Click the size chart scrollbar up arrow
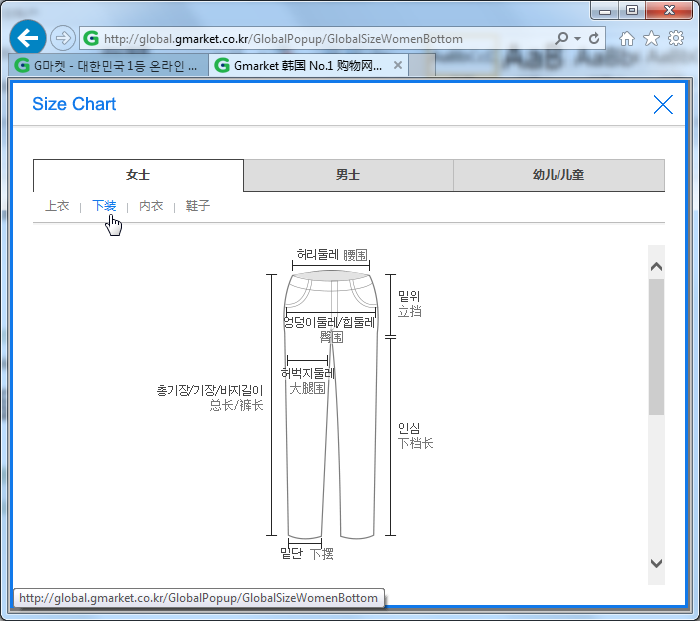 pyautogui.click(x=656, y=267)
